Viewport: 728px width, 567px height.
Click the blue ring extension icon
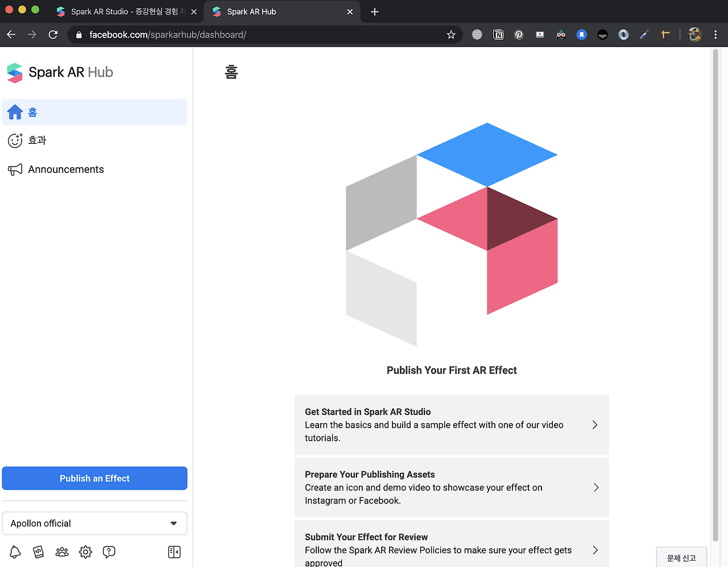point(623,35)
